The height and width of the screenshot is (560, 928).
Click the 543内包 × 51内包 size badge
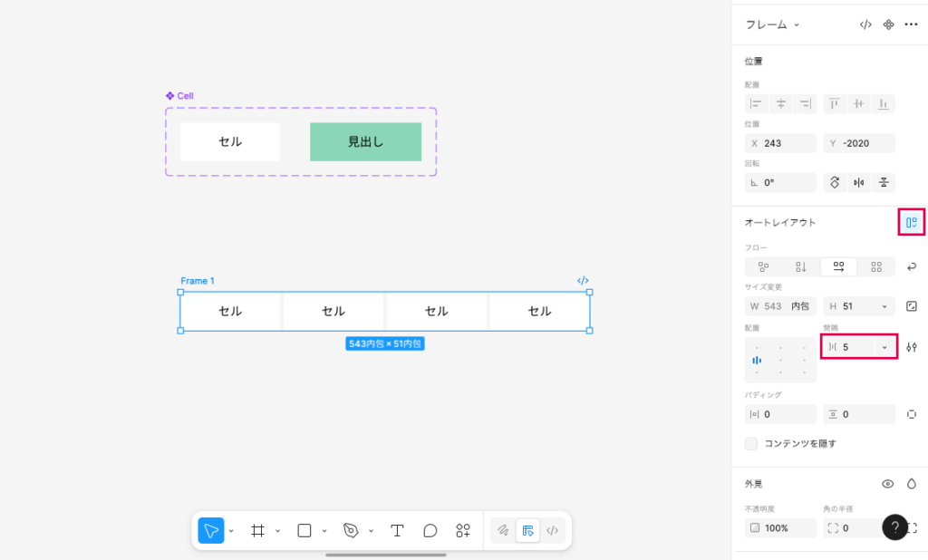click(x=384, y=344)
